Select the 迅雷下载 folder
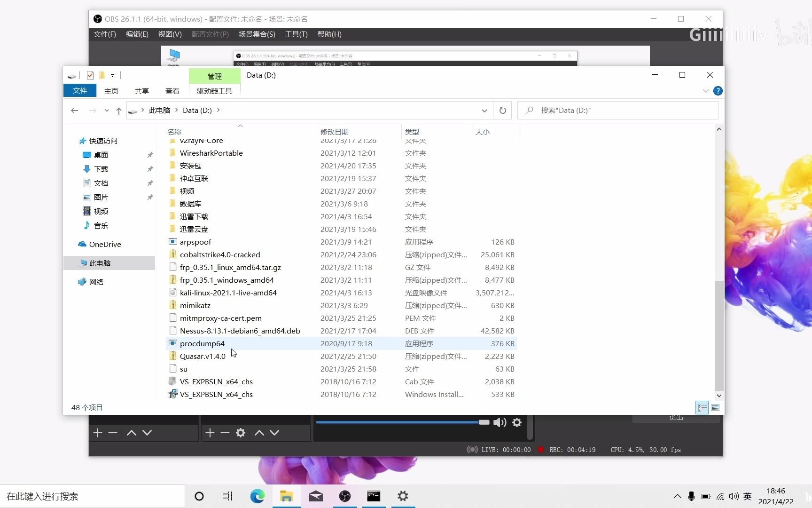This screenshot has width=812, height=508. pos(194,216)
